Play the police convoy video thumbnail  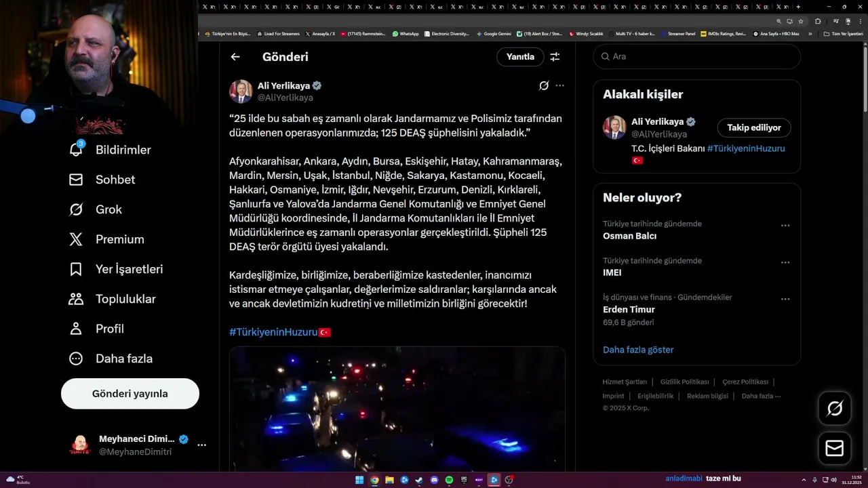coord(397,409)
